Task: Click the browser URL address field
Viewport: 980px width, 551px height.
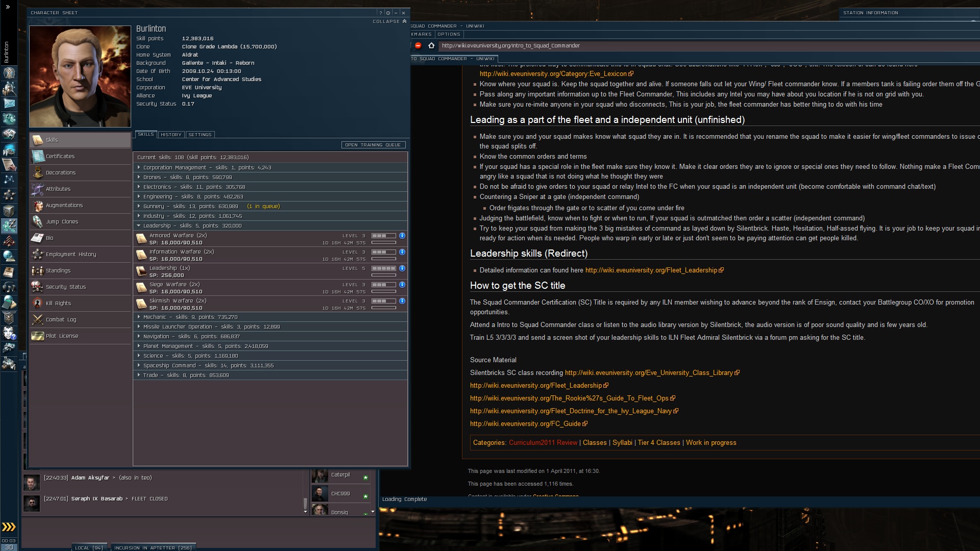Action: pyautogui.click(x=612, y=46)
